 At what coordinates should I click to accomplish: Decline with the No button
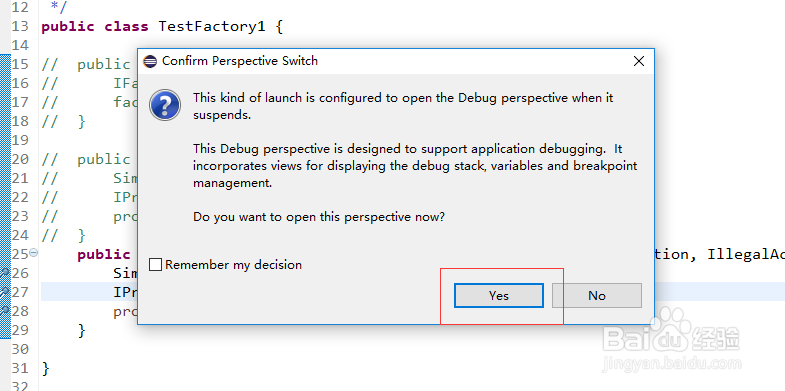(597, 295)
